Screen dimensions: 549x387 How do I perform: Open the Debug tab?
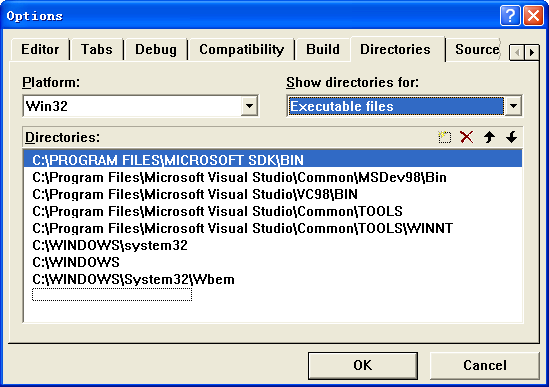pos(156,49)
